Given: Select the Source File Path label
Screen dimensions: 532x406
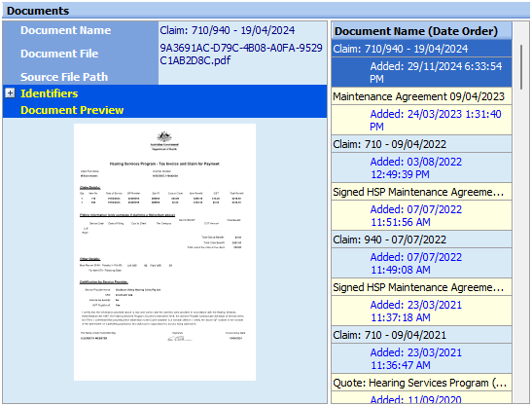Looking at the screenshot, I should [64, 77].
